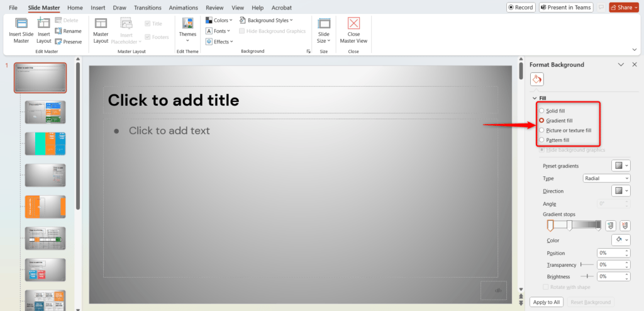The height and width of the screenshot is (311, 644).
Task: Click the Close Master View icon
Action: pyautogui.click(x=353, y=25)
